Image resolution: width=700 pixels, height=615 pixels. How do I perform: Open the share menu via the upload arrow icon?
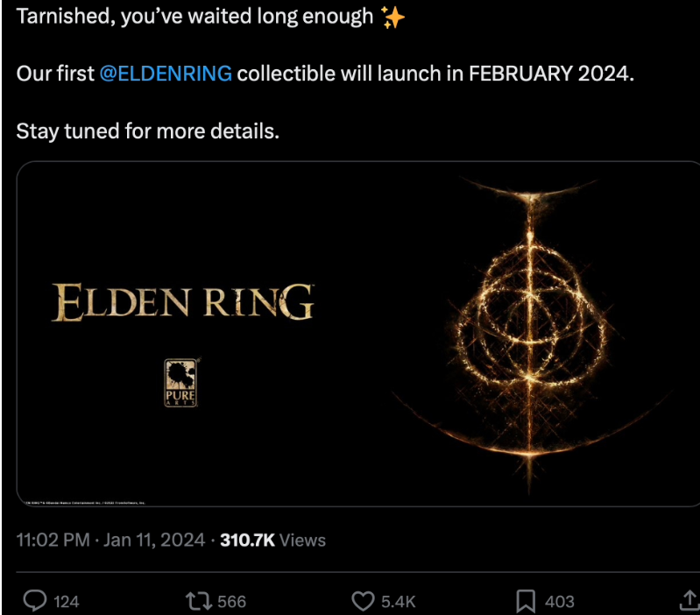[x=689, y=600]
